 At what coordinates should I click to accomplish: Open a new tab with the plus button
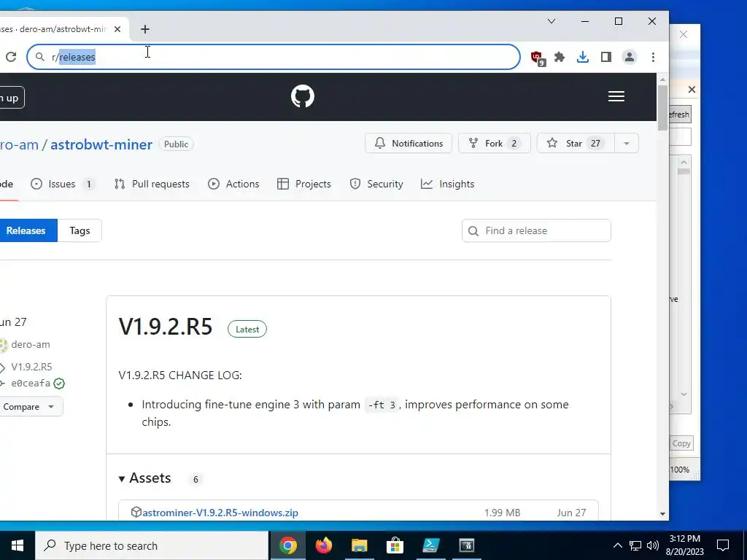click(x=145, y=29)
